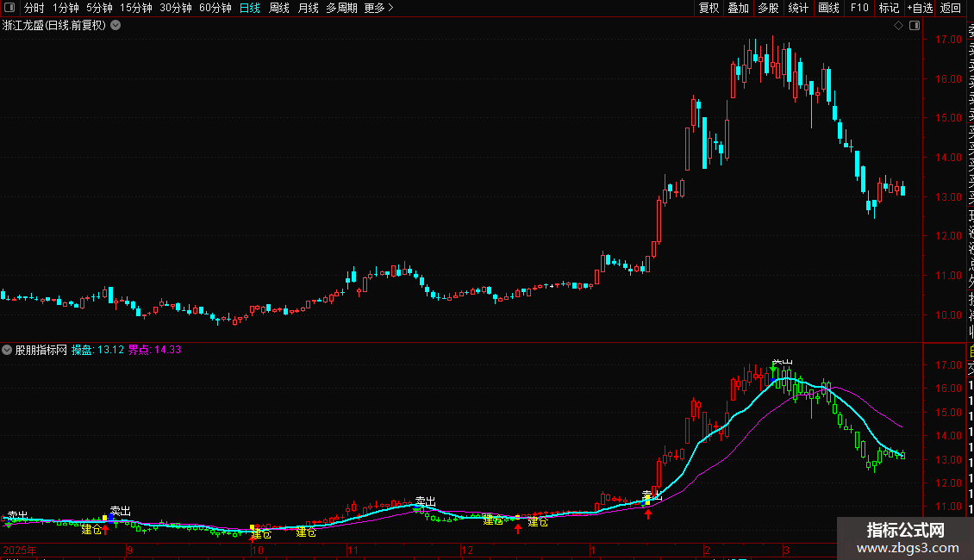
Task: Select the 15分钟 period tab
Action: [x=136, y=8]
